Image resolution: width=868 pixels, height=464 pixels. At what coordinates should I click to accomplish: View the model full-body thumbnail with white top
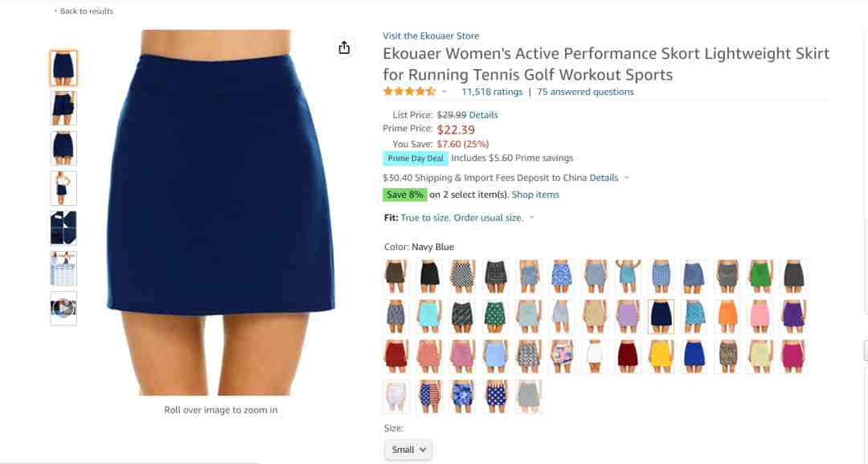point(63,187)
